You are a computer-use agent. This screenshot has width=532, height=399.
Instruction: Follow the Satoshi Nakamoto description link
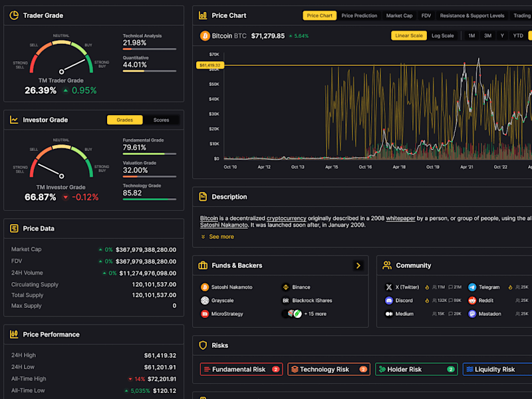pyautogui.click(x=224, y=225)
